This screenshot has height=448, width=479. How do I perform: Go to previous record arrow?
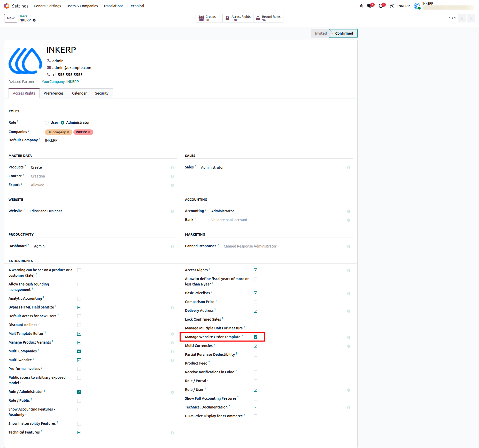(x=462, y=18)
